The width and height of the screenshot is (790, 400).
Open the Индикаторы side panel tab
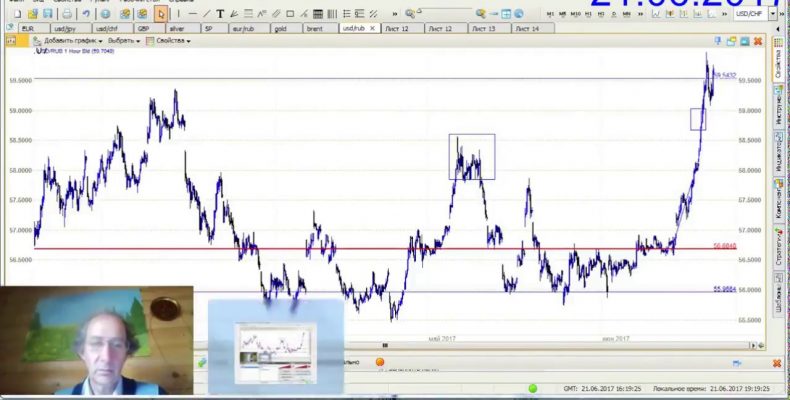click(779, 151)
